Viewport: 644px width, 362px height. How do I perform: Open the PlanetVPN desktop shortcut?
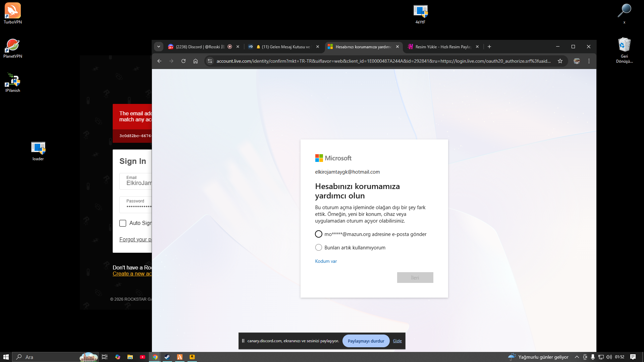(x=13, y=48)
